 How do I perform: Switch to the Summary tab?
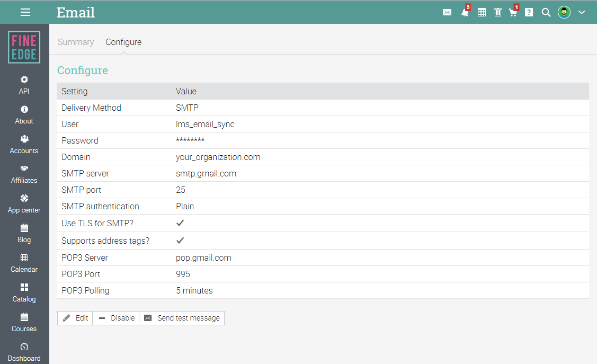click(76, 42)
